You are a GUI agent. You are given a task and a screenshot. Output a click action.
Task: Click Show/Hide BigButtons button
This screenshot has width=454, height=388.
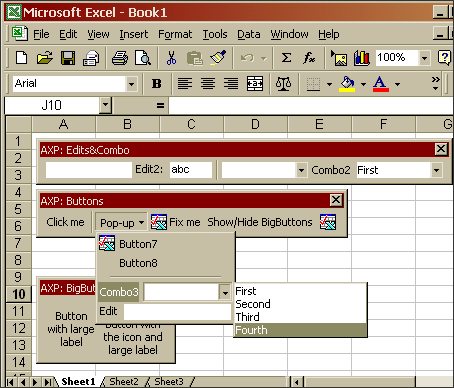(260, 222)
